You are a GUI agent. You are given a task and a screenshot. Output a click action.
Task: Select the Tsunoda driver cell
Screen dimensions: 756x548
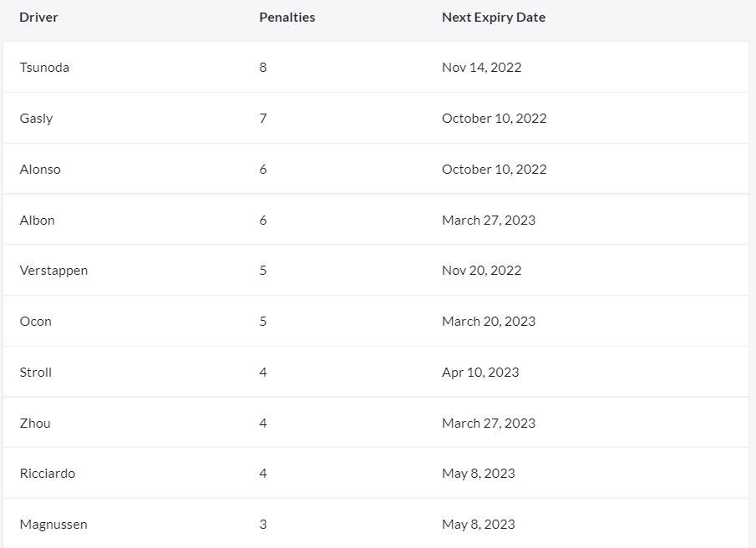[x=44, y=68]
